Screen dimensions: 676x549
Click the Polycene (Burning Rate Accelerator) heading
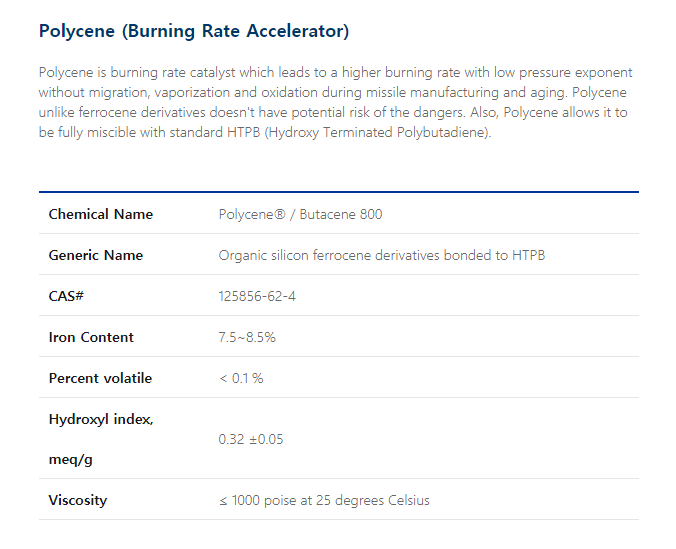(x=194, y=31)
